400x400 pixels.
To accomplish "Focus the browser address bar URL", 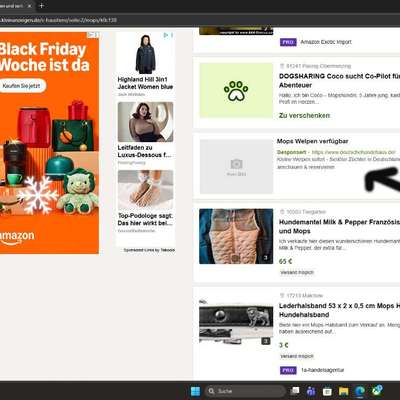I will [x=58, y=20].
